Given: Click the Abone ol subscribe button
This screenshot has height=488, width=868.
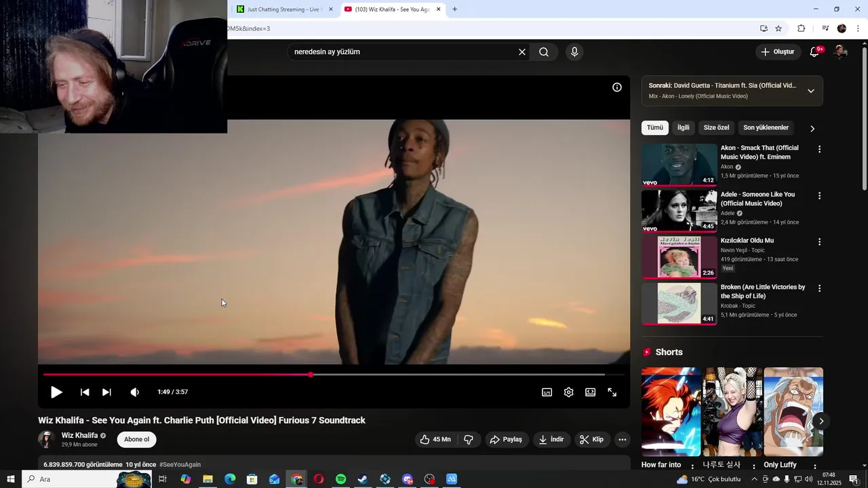Looking at the screenshot, I should coord(136,439).
